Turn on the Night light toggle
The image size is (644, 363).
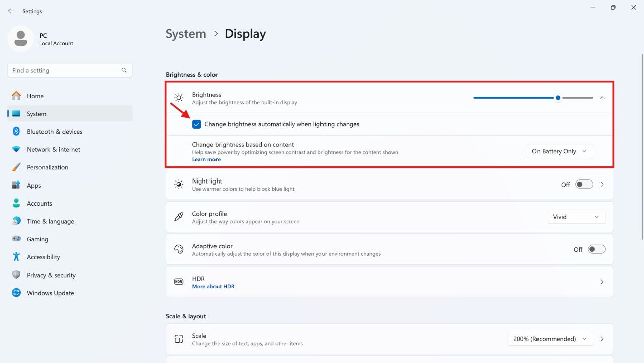(584, 185)
